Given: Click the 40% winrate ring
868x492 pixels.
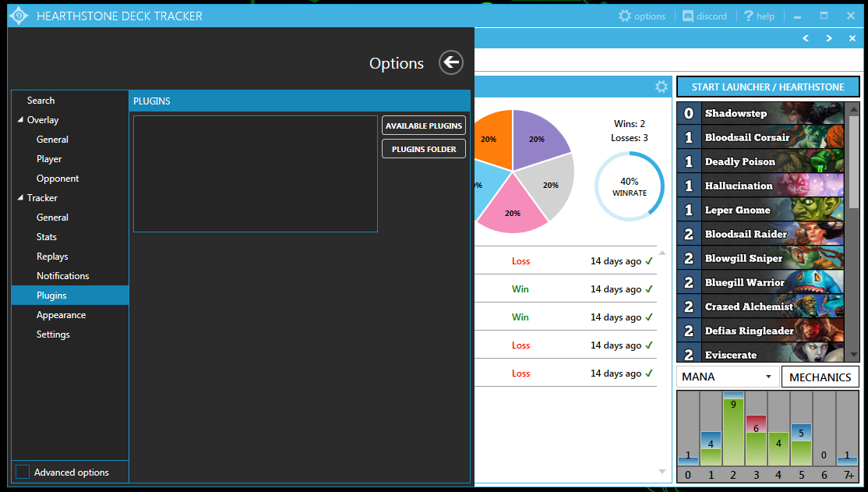Looking at the screenshot, I should pyautogui.click(x=630, y=186).
